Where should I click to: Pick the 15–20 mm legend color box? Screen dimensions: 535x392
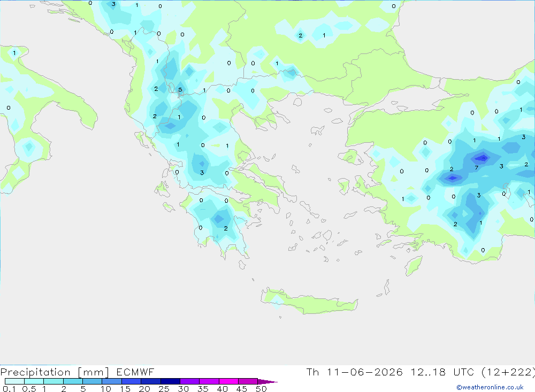click(x=132, y=381)
